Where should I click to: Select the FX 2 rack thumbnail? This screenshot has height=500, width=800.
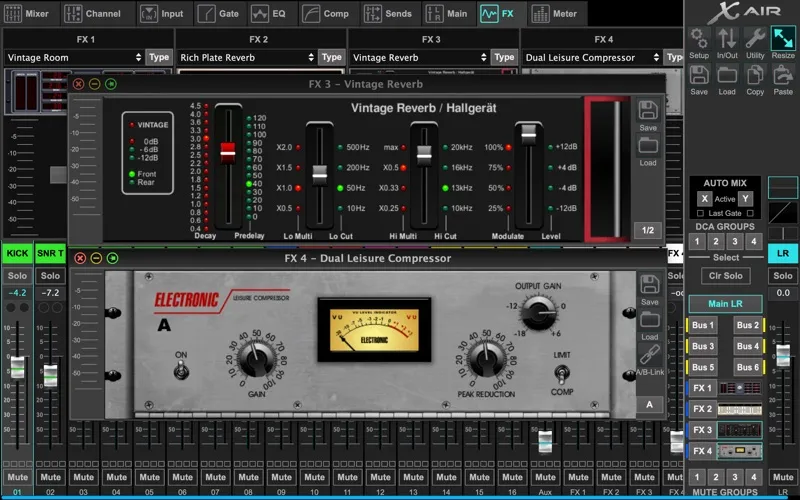click(x=740, y=409)
